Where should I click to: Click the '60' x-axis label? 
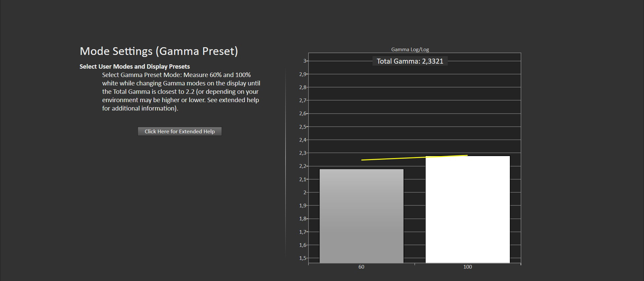pyautogui.click(x=361, y=267)
